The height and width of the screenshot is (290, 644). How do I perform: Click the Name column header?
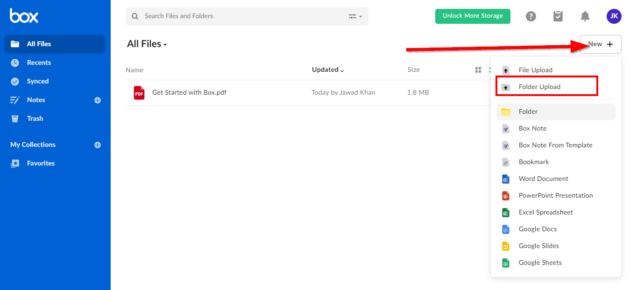134,70
